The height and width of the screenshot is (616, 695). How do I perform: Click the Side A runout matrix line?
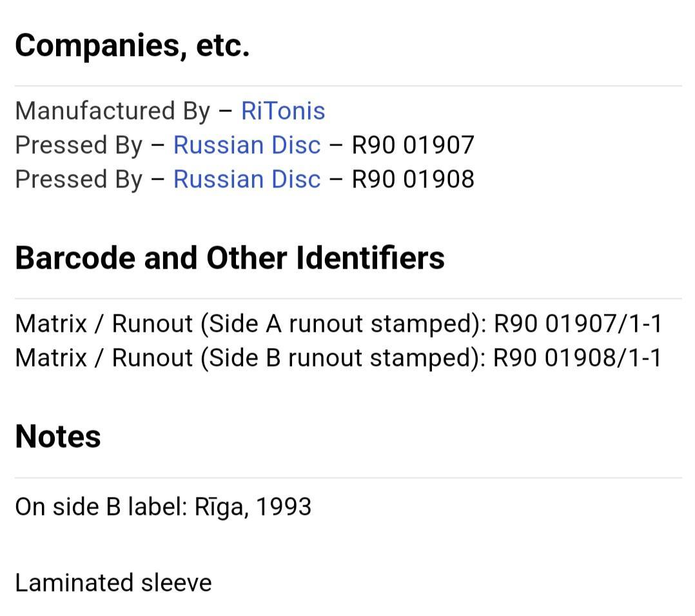(x=338, y=323)
